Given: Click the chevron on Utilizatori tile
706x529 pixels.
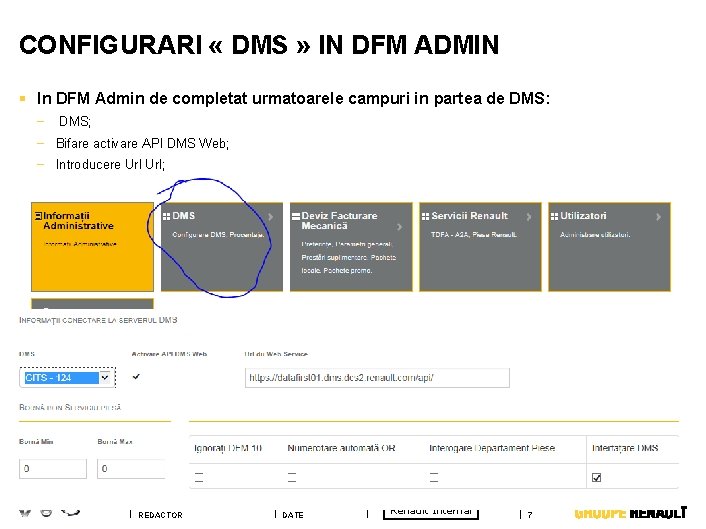Looking at the screenshot, I should coord(658,217).
